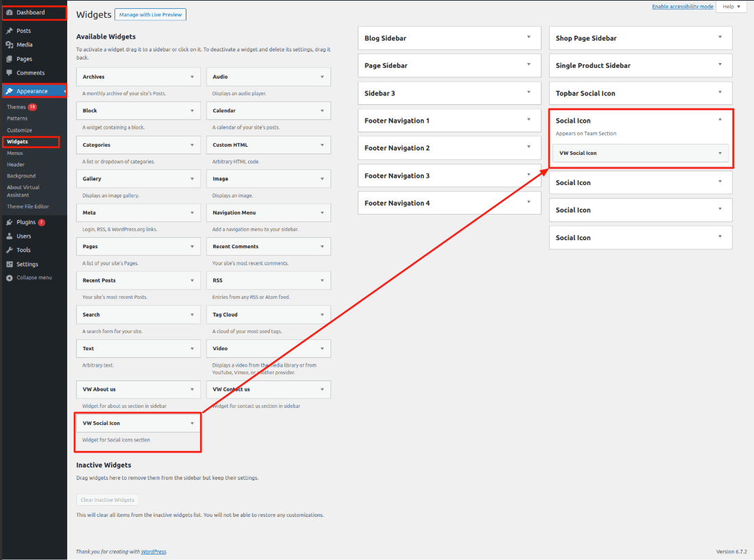Image resolution: width=754 pixels, height=560 pixels.
Task: Open the Theme File Editor submenu item
Action: 27,206
